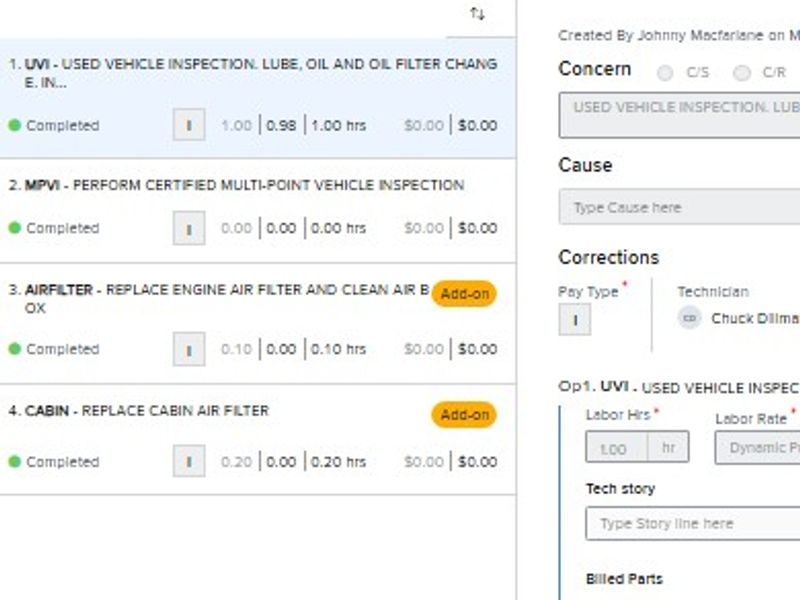Click the technician link icon beside Chuck
This screenshot has height=600, width=800.
[689, 318]
